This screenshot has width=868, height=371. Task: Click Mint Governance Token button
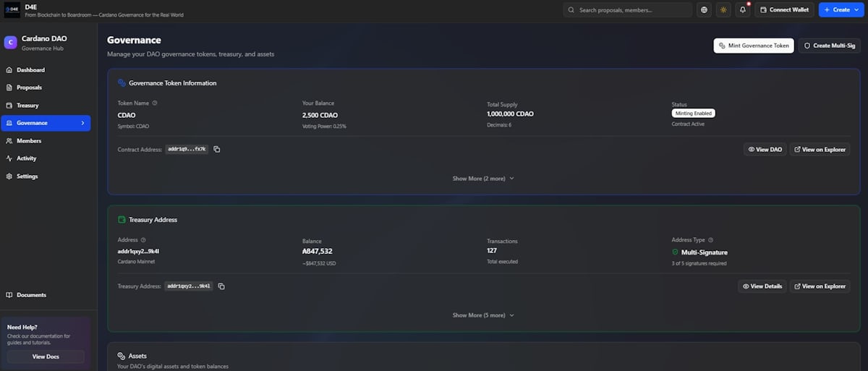pos(753,46)
